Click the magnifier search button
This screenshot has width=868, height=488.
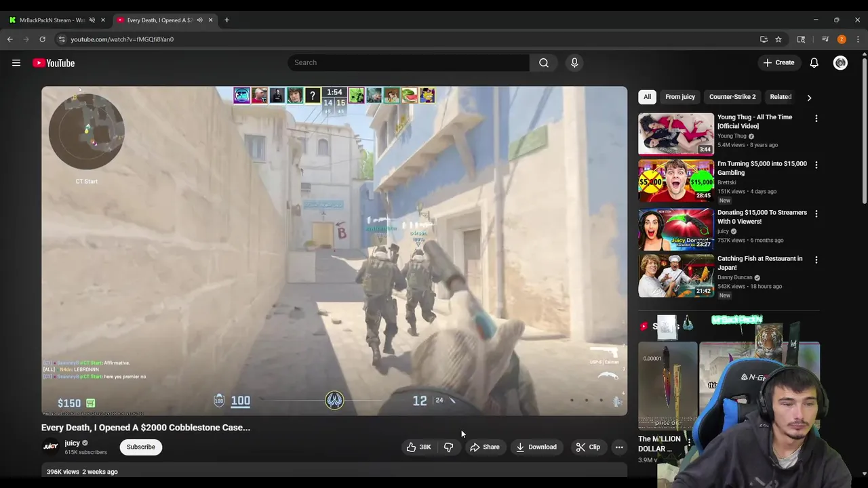[x=543, y=62]
